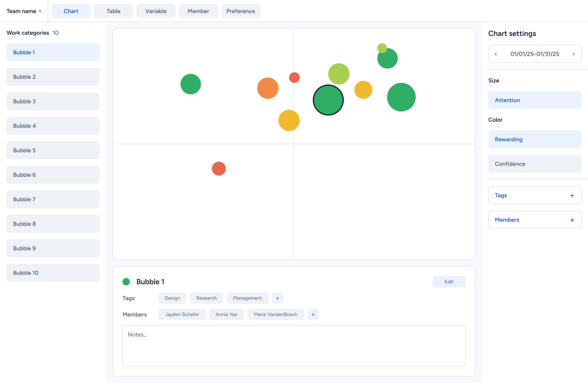
Task: Click the 01/01/25–01/31/25 date range
Action: (535, 54)
